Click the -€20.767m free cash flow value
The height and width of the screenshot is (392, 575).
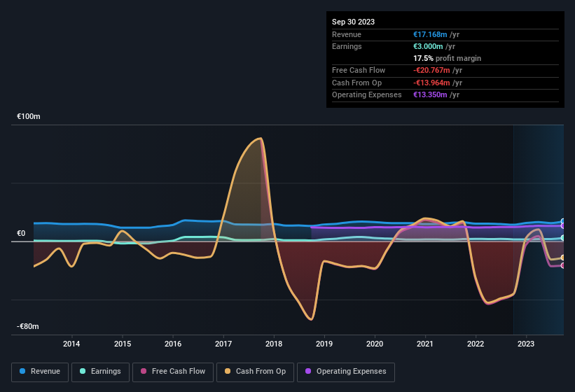[431, 70]
